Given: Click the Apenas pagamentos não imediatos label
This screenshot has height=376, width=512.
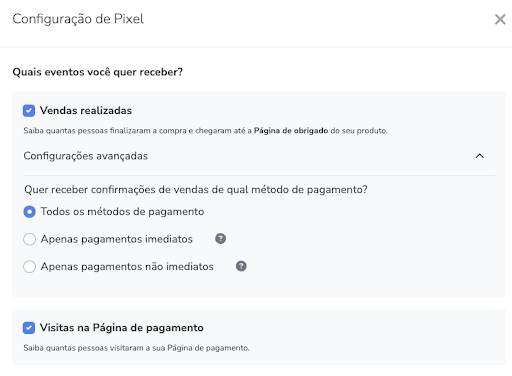Looking at the screenshot, I should pos(127,266).
